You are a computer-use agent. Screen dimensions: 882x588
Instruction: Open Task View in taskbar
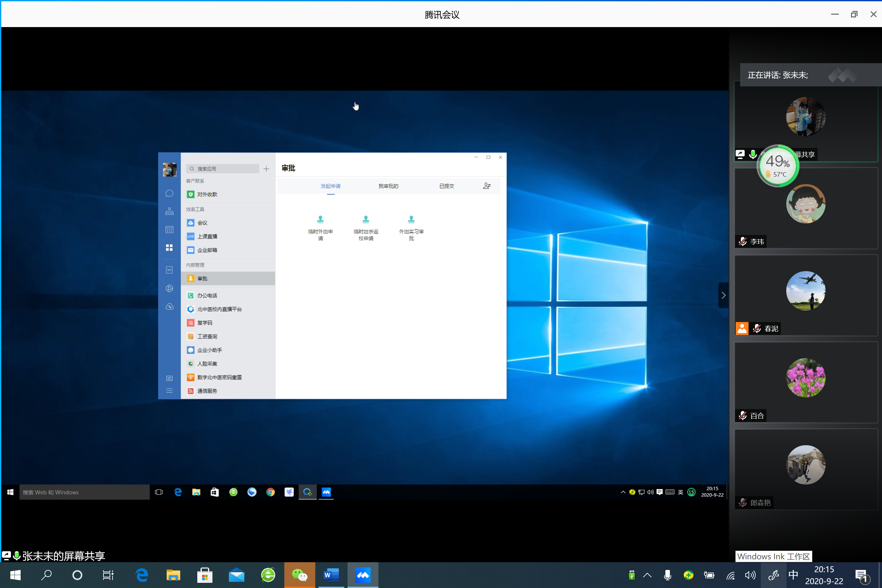(108, 575)
